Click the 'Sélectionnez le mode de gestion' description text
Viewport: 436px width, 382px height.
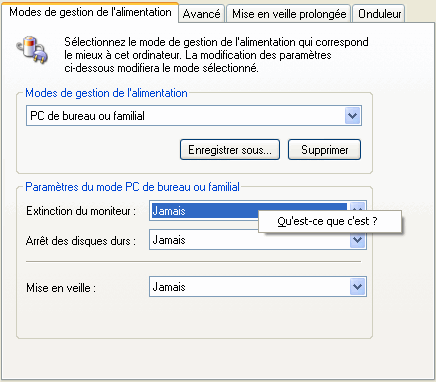[216, 55]
